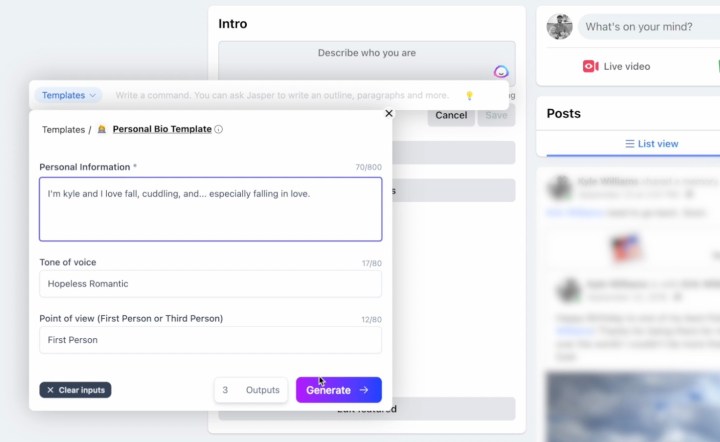
Task: Switch to the List view tab
Action: [x=651, y=144]
